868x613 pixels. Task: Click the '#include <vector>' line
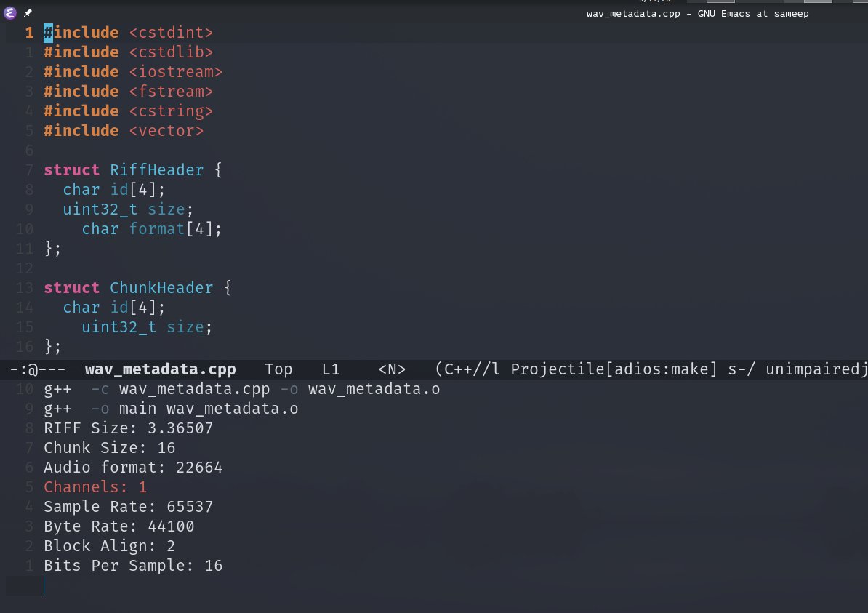(124, 131)
